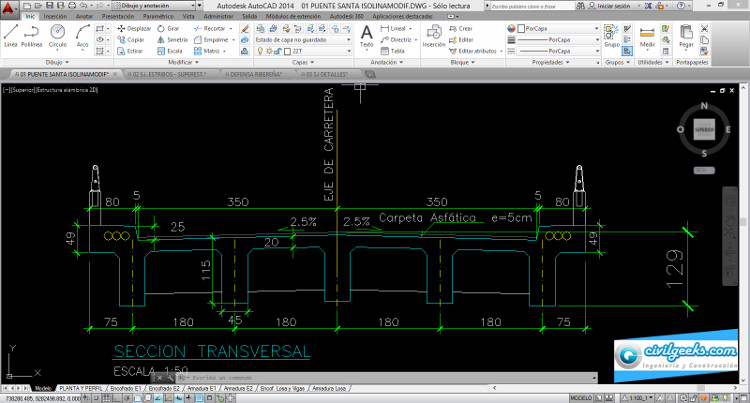Click the Texto annotation tool
Screen dimensions: 750x403
pyautogui.click(x=366, y=36)
